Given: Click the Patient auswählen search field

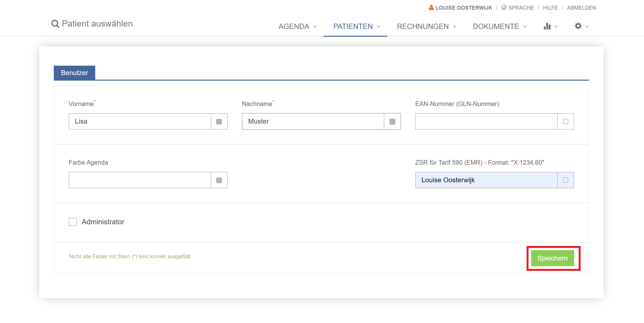Looking at the screenshot, I should pos(97,23).
